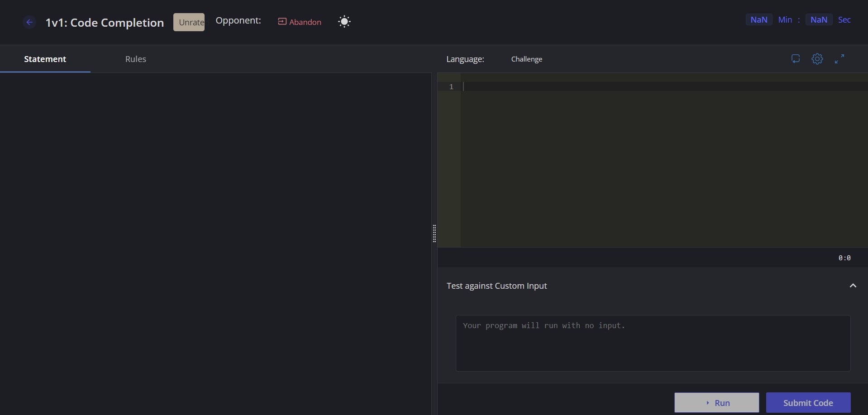Click the Sec timer label

click(x=844, y=19)
